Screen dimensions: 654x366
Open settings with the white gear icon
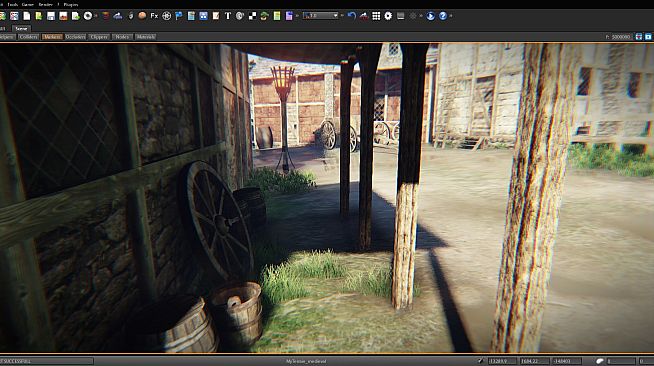pyautogui.click(x=388, y=16)
